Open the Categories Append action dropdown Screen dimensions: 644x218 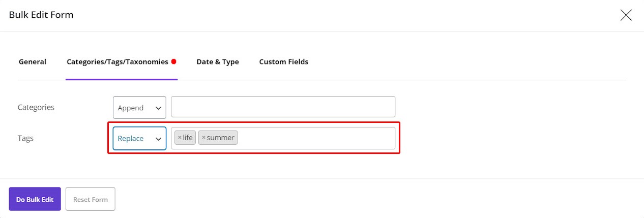click(x=139, y=108)
